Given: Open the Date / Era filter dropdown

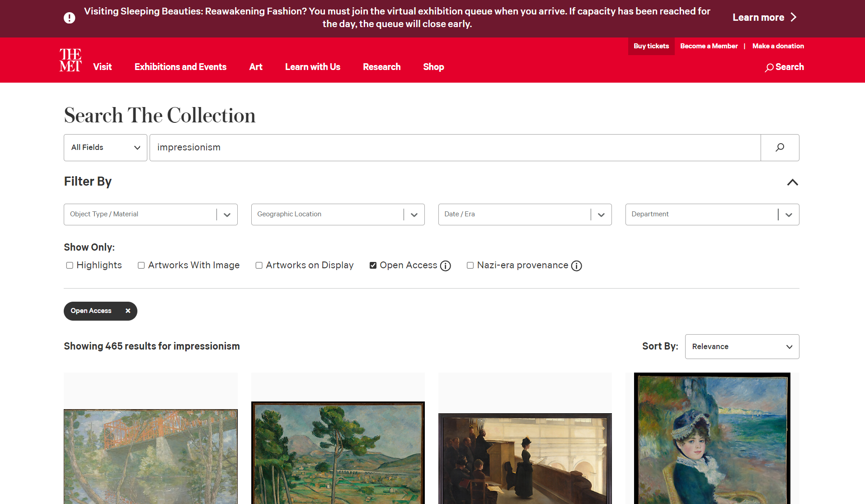Looking at the screenshot, I should coord(525,215).
